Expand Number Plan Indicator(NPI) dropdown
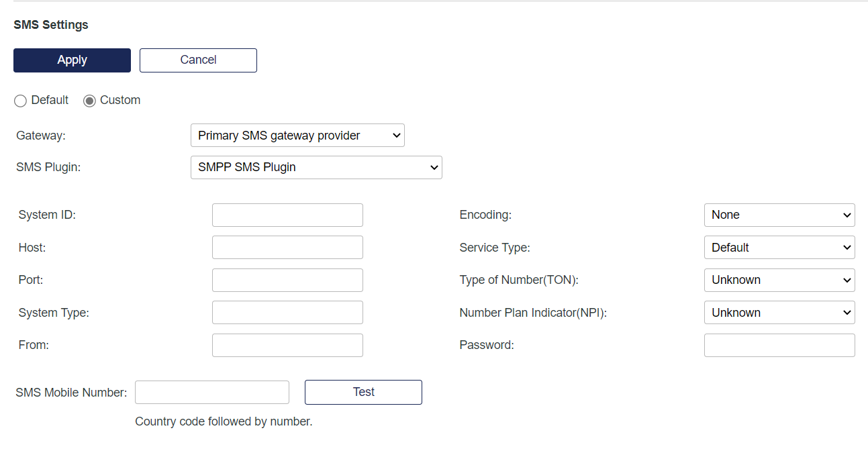 tap(779, 313)
